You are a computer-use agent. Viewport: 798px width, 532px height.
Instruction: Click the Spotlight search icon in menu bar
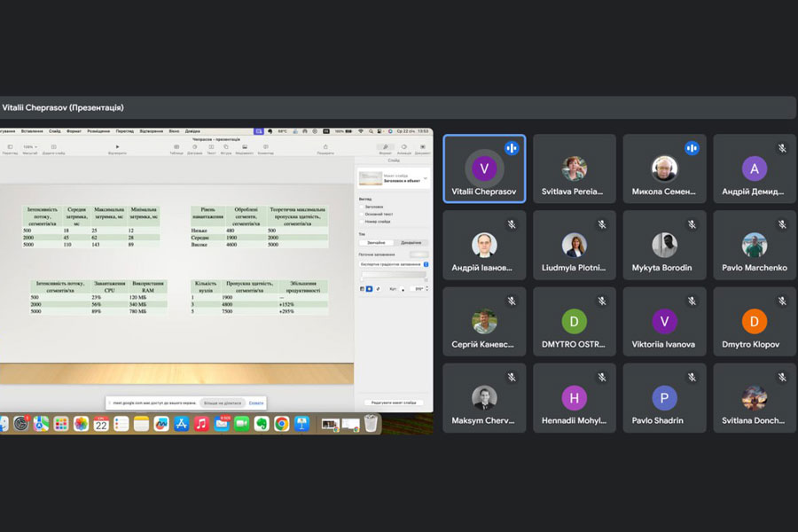[371, 131]
